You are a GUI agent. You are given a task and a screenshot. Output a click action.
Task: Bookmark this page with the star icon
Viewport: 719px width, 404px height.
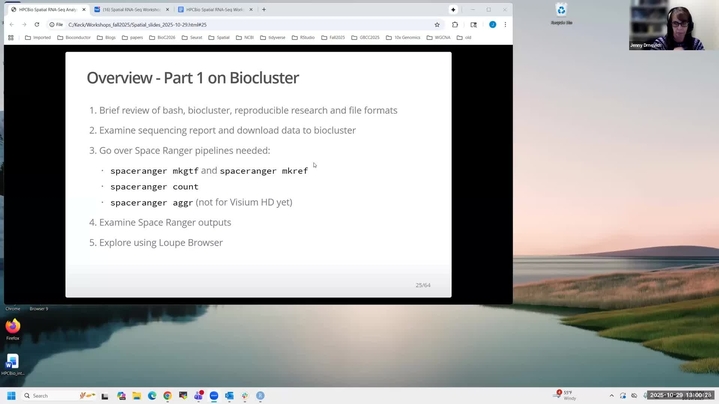click(x=437, y=24)
